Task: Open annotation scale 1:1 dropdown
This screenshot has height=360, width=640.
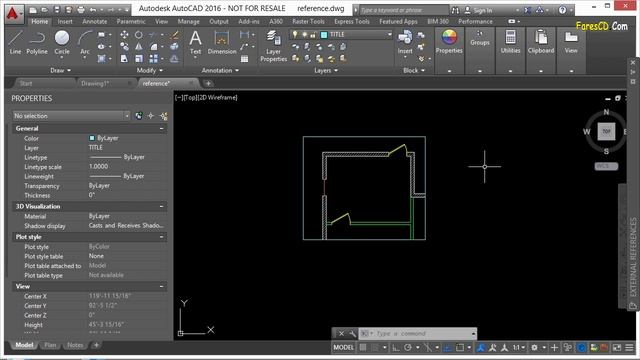Action: coord(519,347)
